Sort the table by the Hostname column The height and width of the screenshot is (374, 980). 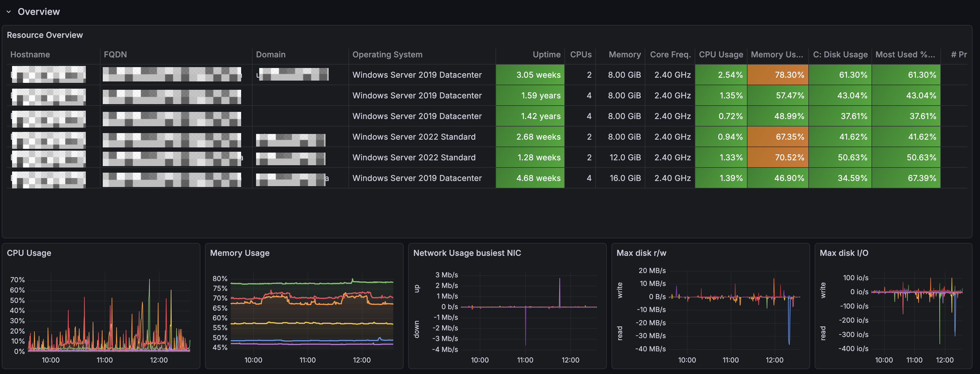pos(30,54)
